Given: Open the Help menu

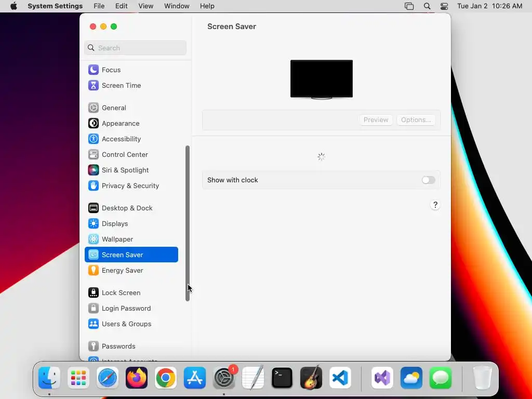Looking at the screenshot, I should pos(207,6).
